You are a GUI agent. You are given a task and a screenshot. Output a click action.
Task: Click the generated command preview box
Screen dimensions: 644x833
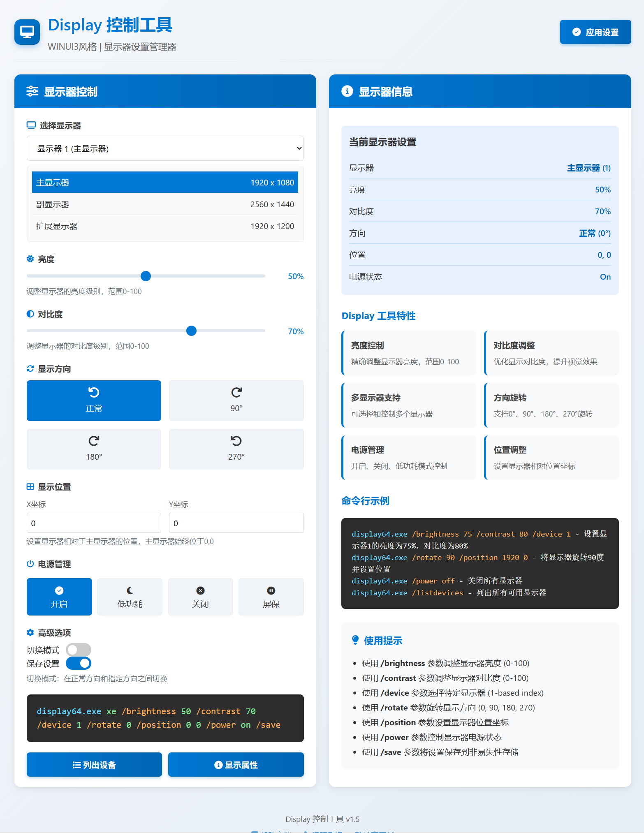tap(165, 718)
